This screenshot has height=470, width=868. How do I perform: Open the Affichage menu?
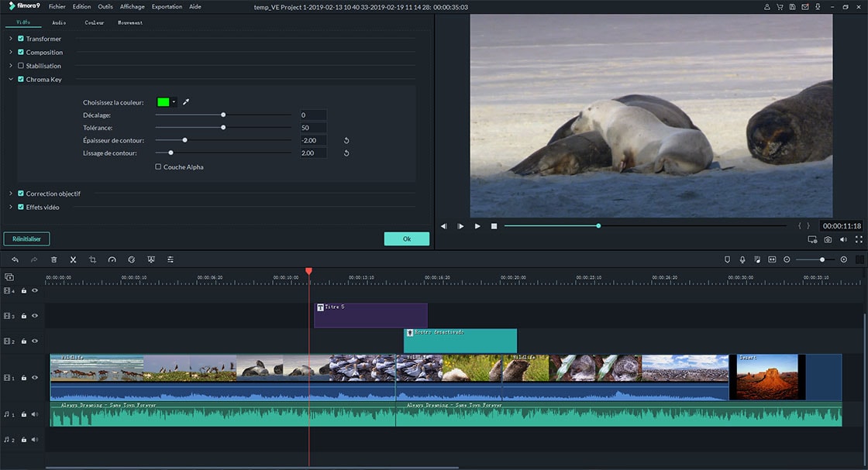pyautogui.click(x=133, y=7)
